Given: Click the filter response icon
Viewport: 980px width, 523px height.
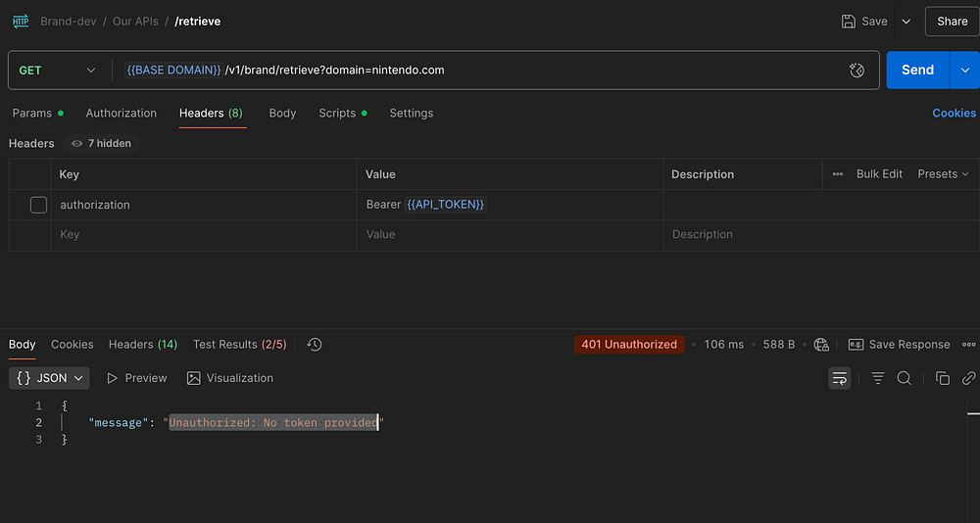Looking at the screenshot, I should [878, 378].
